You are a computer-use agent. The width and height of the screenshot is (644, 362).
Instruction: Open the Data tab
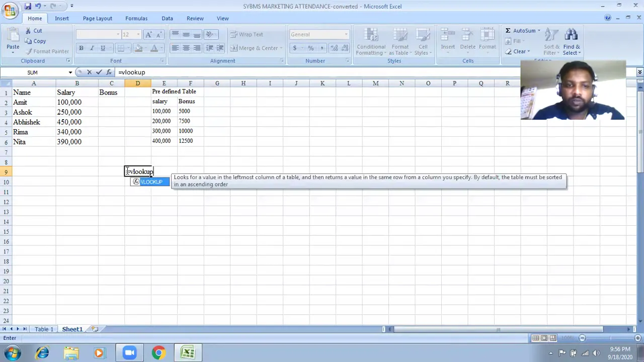167,18
